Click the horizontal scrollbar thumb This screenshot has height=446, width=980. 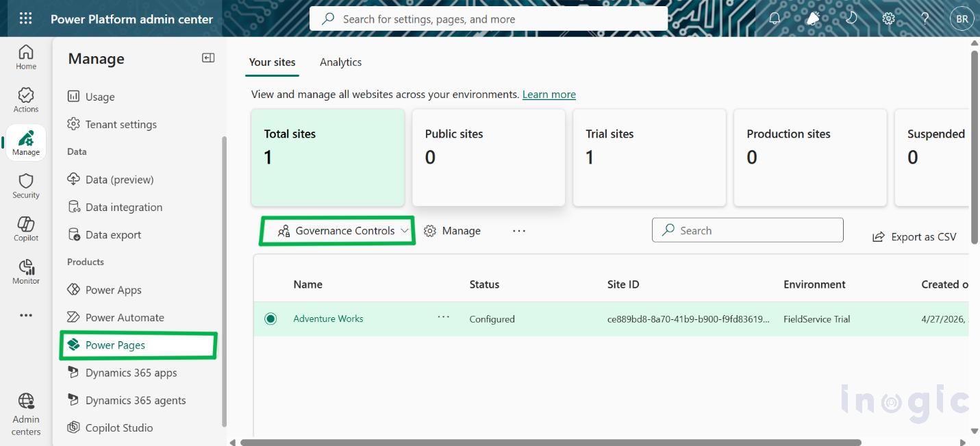[x=551, y=443]
